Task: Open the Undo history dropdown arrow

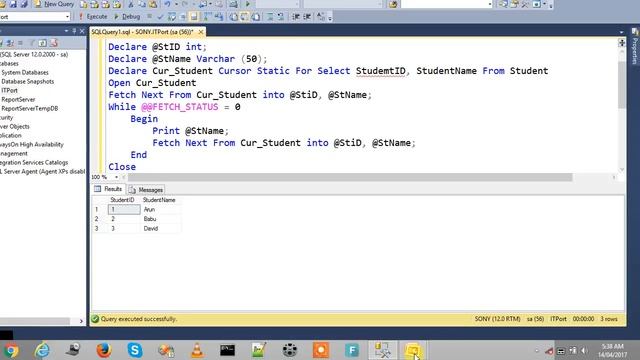Action: pyautogui.click(x=176, y=4)
